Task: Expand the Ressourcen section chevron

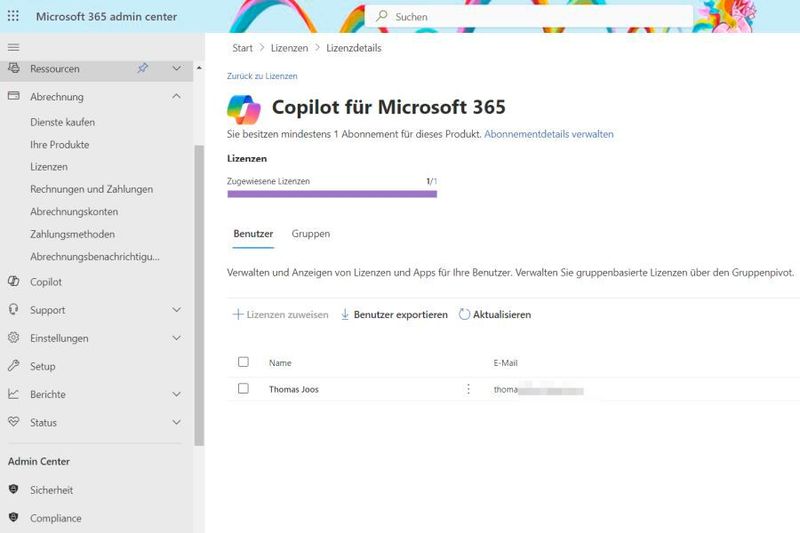Action: coord(177,68)
